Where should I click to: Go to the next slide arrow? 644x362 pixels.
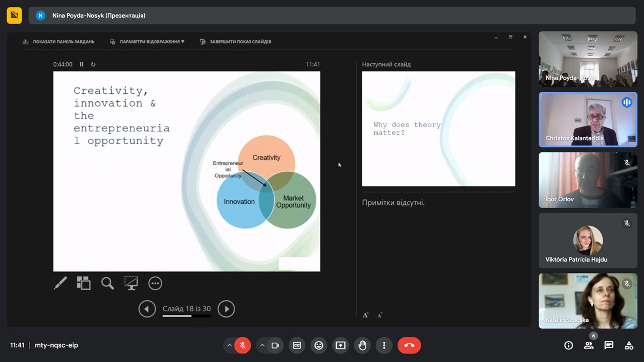pos(226,309)
